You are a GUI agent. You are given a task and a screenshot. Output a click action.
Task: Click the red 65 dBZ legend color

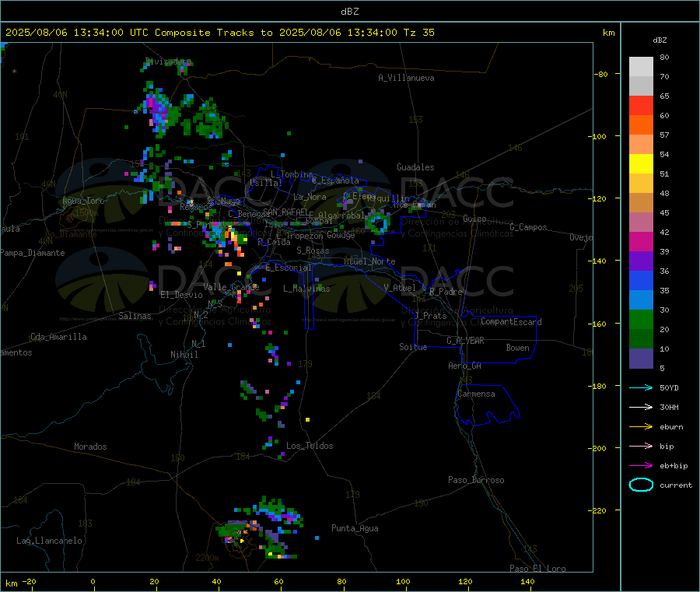tap(641, 105)
